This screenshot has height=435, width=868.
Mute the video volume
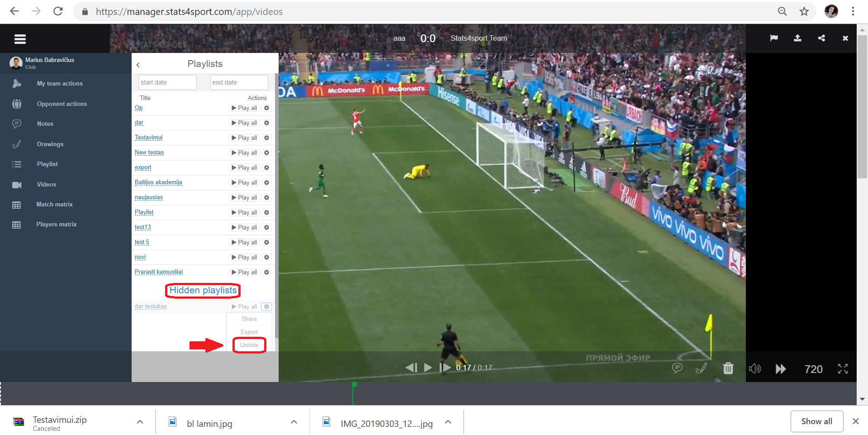(x=755, y=369)
